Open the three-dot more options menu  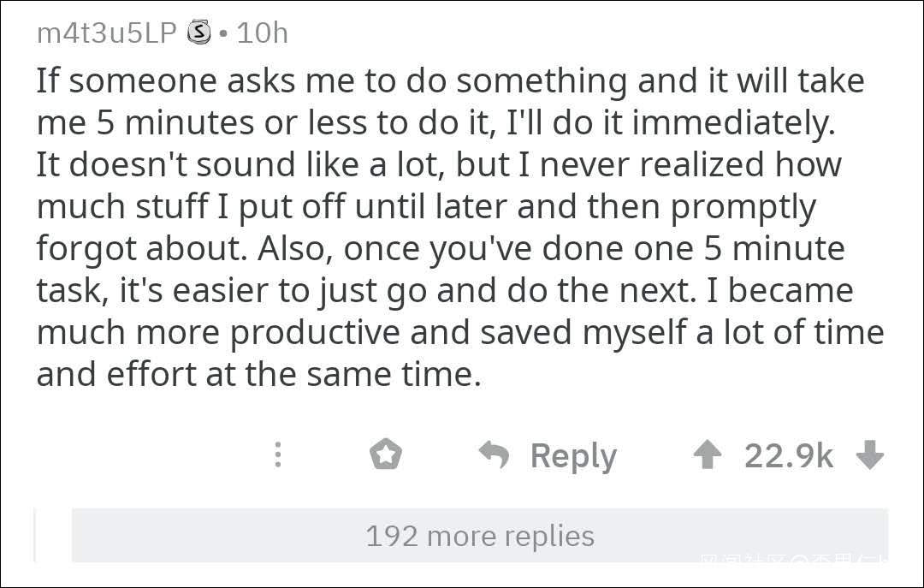click(x=277, y=454)
